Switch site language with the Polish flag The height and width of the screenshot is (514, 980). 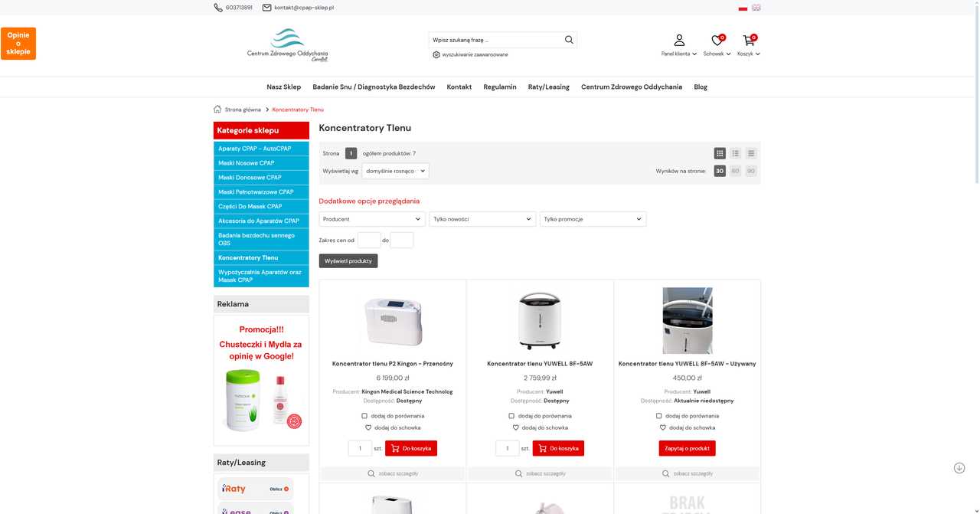(x=743, y=8)
